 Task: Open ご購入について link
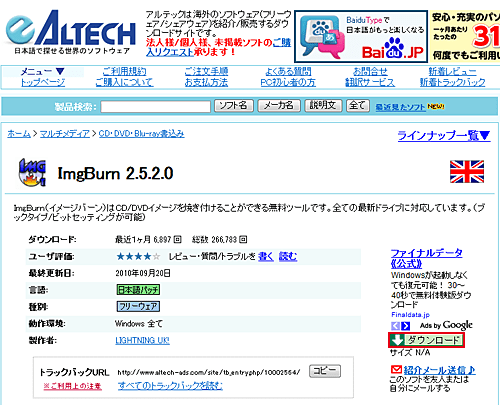click(124, 82)
